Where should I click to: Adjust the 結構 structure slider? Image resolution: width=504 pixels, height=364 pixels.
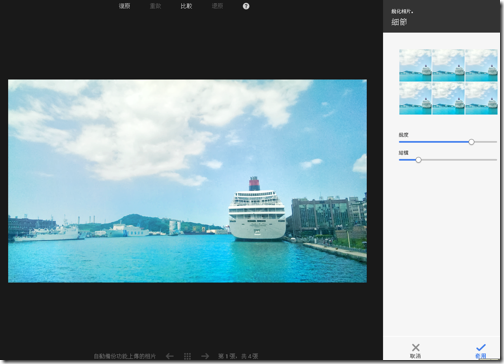418,160
